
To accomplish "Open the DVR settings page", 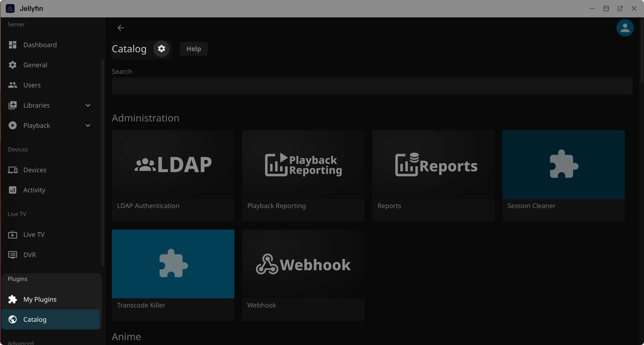I will (30, 255).
